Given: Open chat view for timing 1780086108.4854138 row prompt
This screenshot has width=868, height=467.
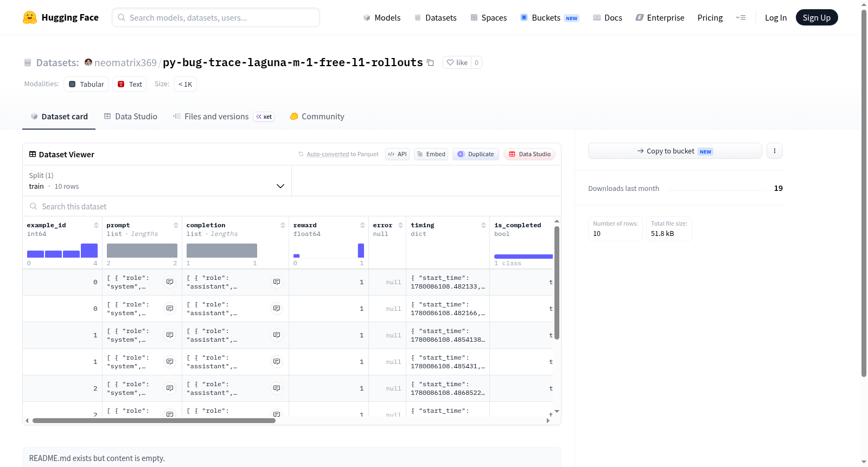Looking at the screenshot, I should [x=170, y=335].
